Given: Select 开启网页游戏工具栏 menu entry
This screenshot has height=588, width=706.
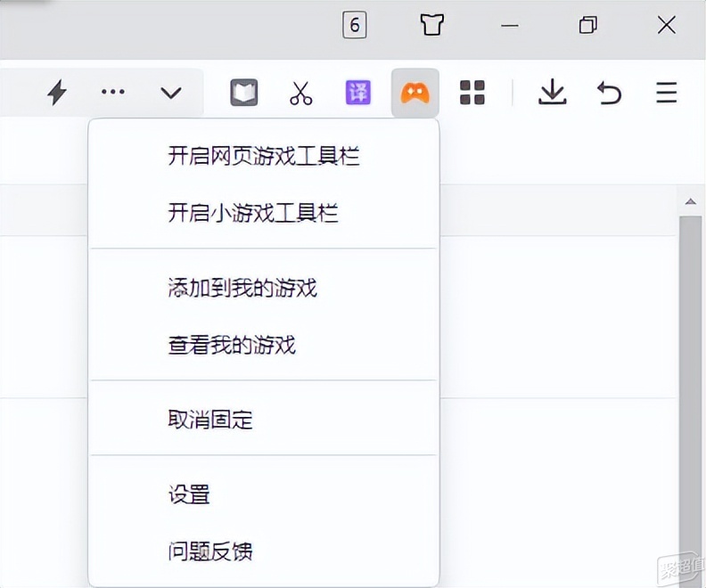Looking at the screenshot, I should click(x=264, y=156).
